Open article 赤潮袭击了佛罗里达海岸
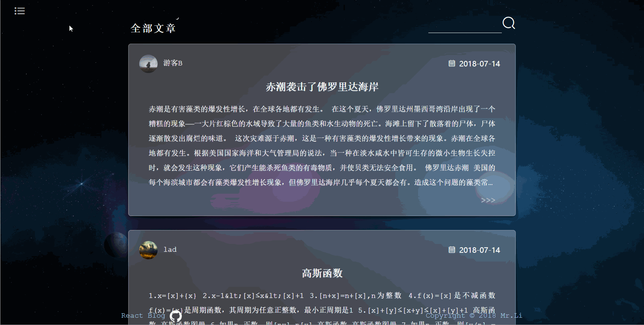 322,87
